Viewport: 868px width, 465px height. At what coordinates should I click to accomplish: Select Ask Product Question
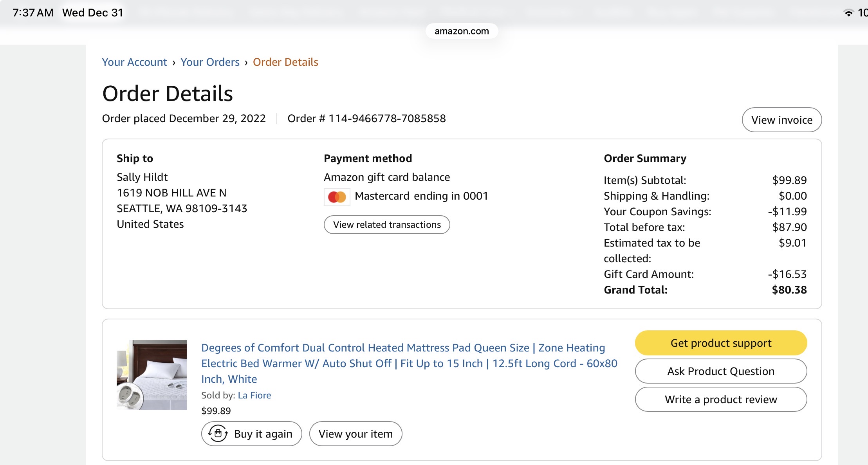point(721,371)
